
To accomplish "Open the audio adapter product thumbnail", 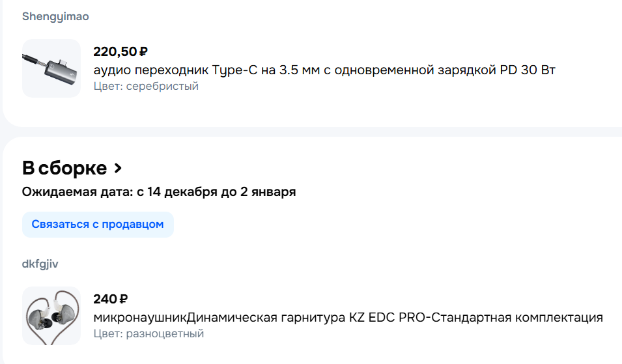I will click(x=51, y=68).
